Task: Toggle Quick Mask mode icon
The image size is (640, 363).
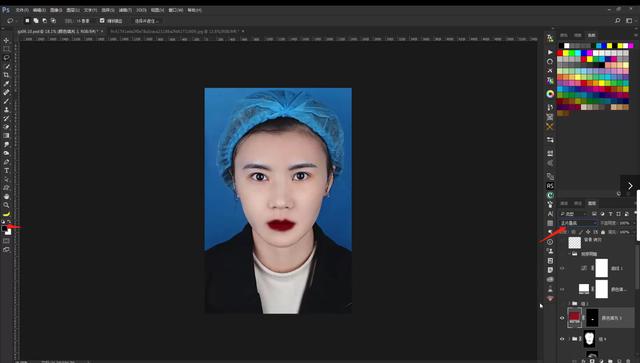Action: [6, 241]
